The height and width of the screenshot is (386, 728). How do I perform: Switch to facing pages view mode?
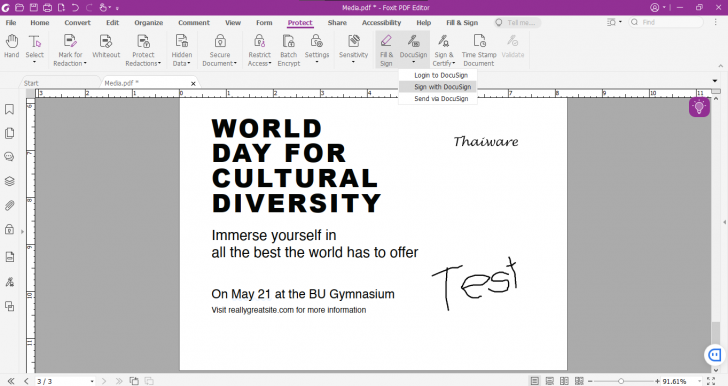coord(564,381)
